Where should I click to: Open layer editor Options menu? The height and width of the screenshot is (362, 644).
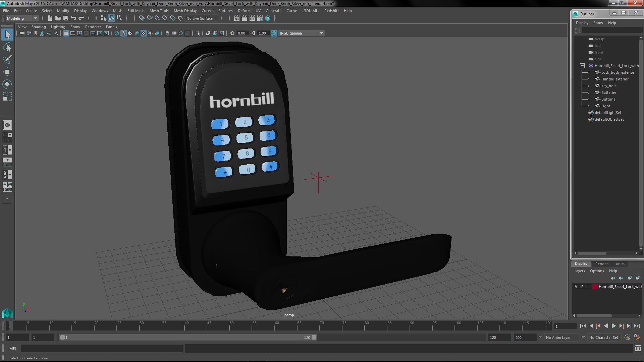tap(597, 271)
